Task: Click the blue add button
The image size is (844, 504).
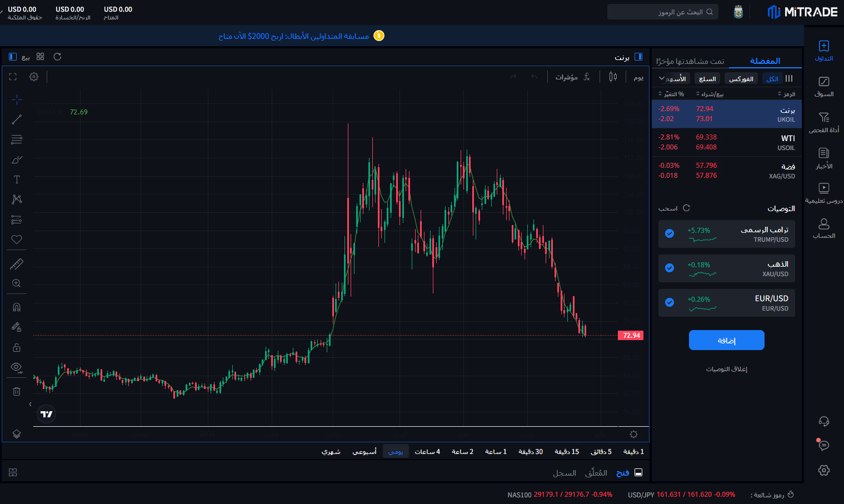Action: [x=727, y=340]
